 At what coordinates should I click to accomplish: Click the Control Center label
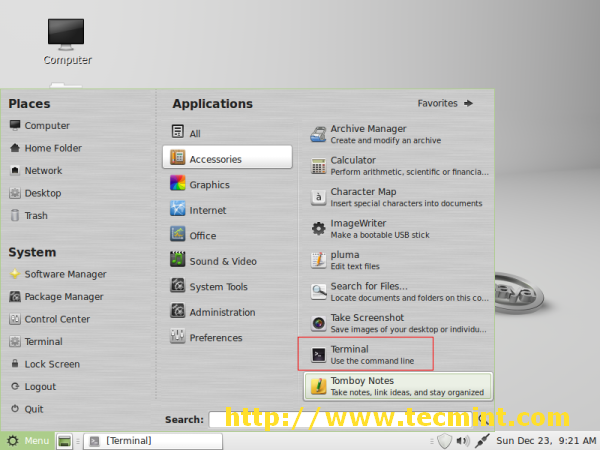[x=57, y=319]
